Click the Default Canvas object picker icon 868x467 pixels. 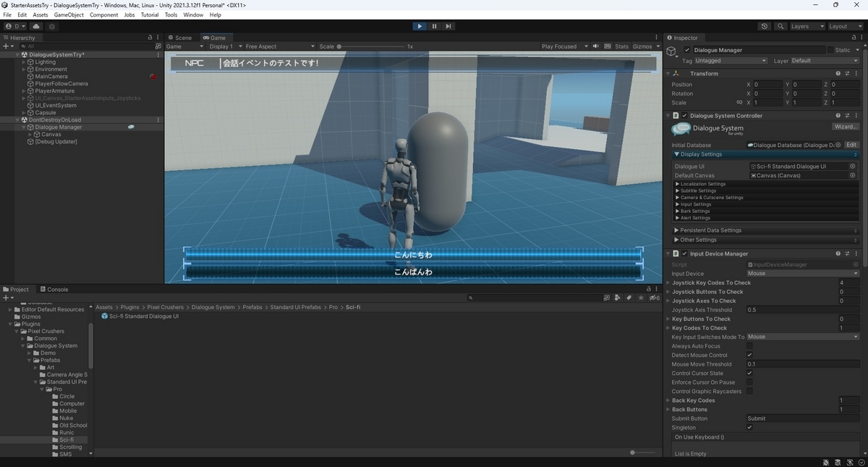point(853,175)
